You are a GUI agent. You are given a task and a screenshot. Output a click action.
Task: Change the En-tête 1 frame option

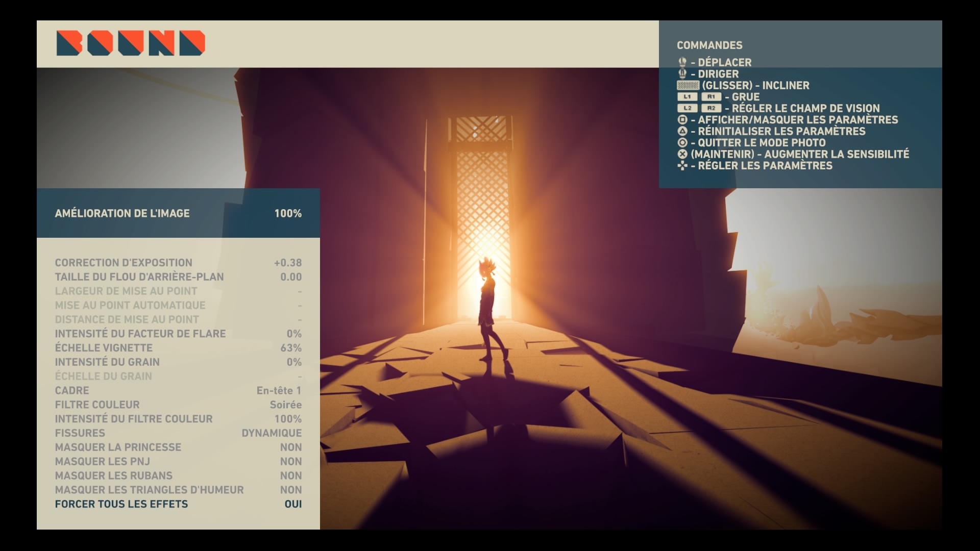click(x=279, y=391)
